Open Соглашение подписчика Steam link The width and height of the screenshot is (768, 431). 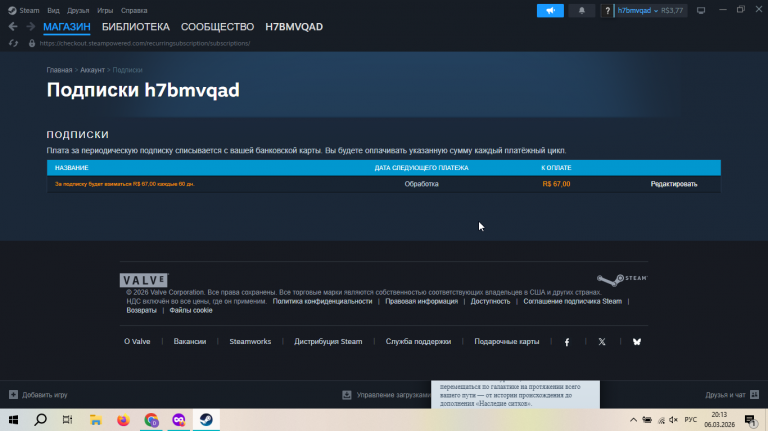573,301
